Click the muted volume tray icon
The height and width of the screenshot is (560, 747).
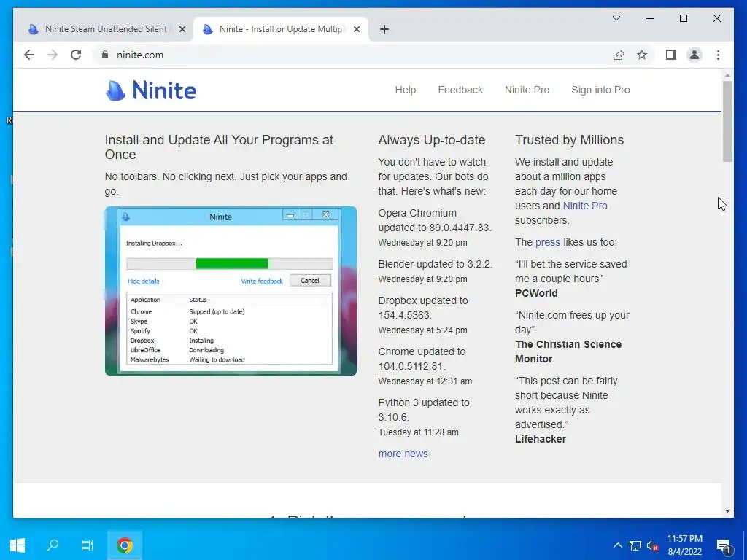coord(652,545)
